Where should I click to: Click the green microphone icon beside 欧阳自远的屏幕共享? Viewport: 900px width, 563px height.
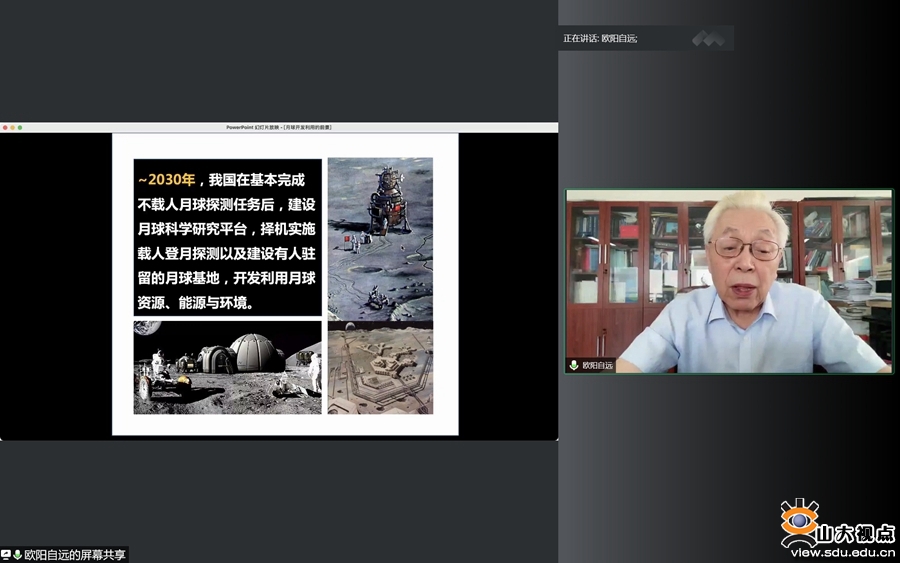click(17, 554)
